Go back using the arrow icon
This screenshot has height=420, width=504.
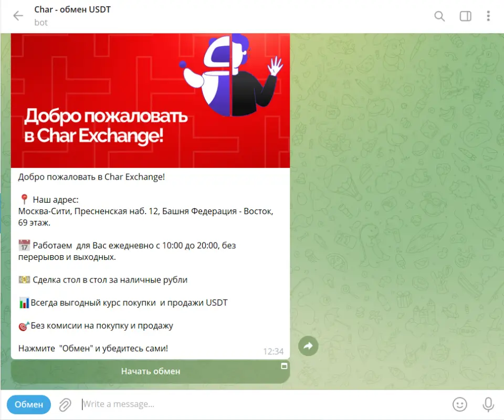[18, 16]
